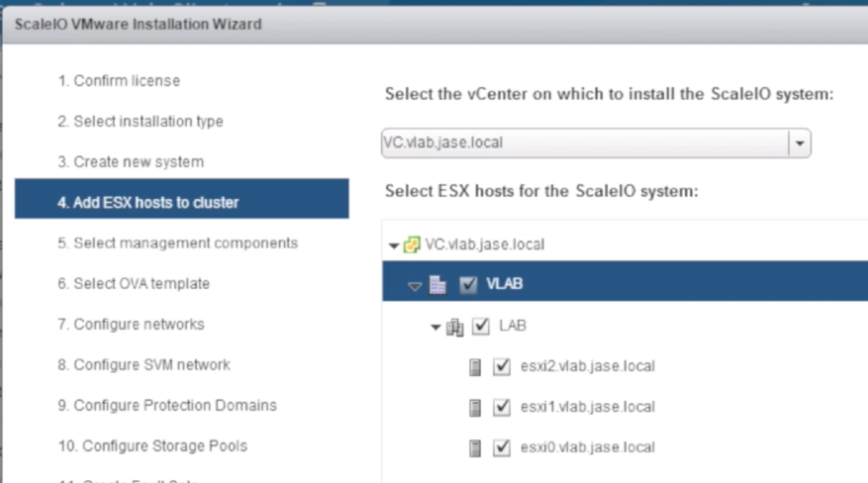Click the vCenter server icon in tree
Screen dimensions: 868x483
(412, 245)
